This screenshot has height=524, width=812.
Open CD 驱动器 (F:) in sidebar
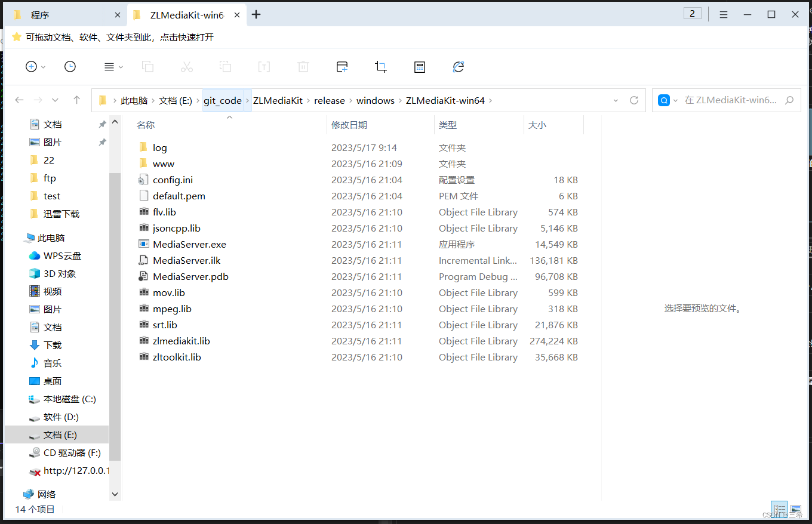[72, 452]
